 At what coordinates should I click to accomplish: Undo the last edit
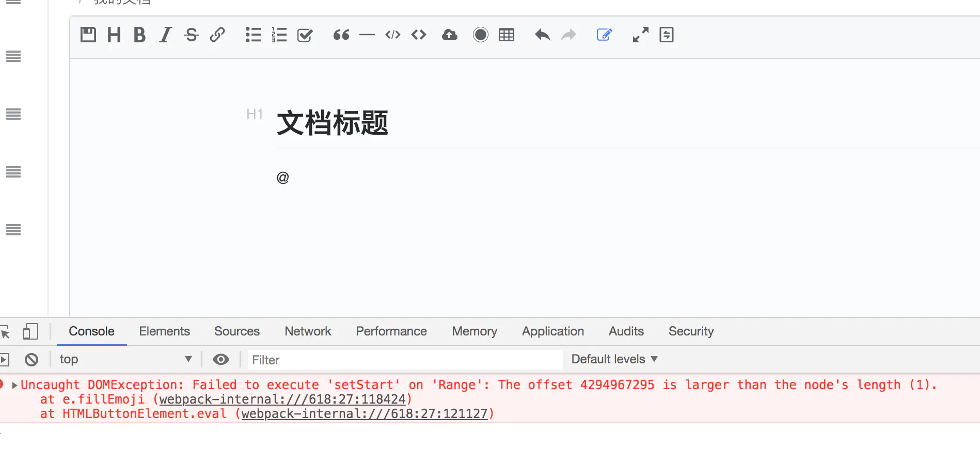542,35
